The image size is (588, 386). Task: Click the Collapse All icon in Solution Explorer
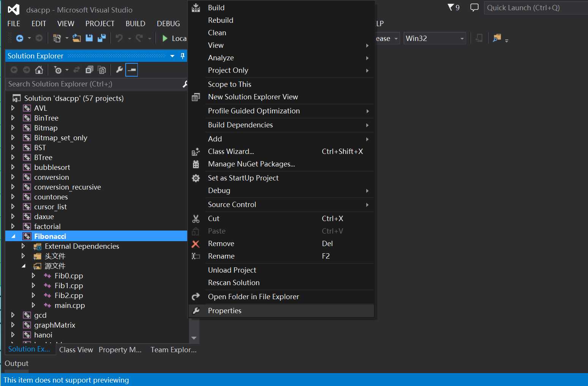coord(89,70)
